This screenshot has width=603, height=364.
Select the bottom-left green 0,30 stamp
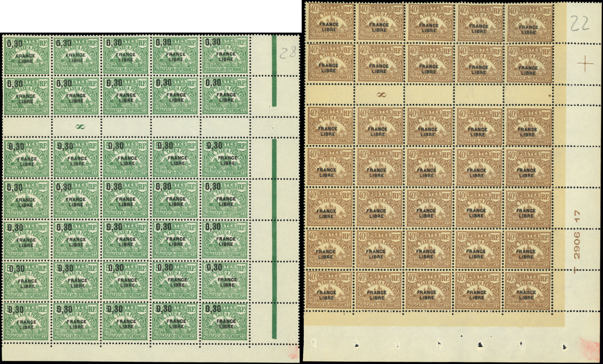(x=26, y=322)
